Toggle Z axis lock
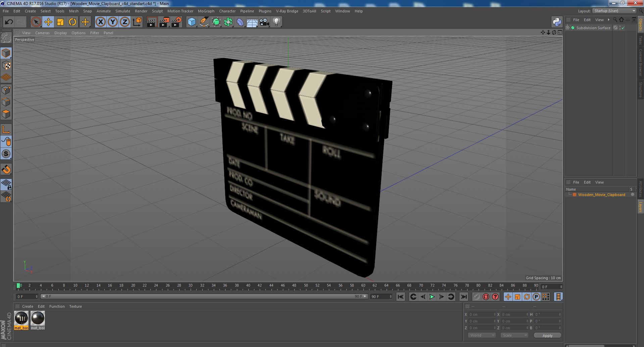644x347 pixels. click(x=125, y=22)
